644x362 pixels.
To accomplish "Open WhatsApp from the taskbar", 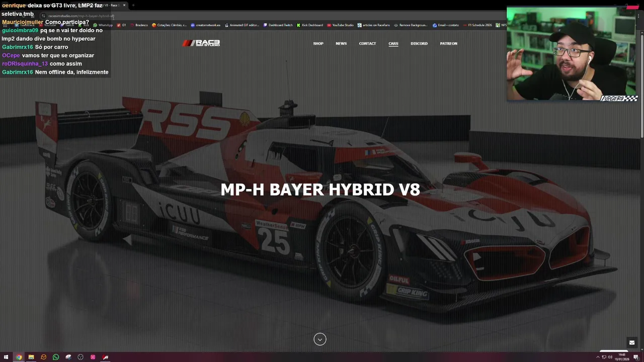I will [x=55, y=357].
